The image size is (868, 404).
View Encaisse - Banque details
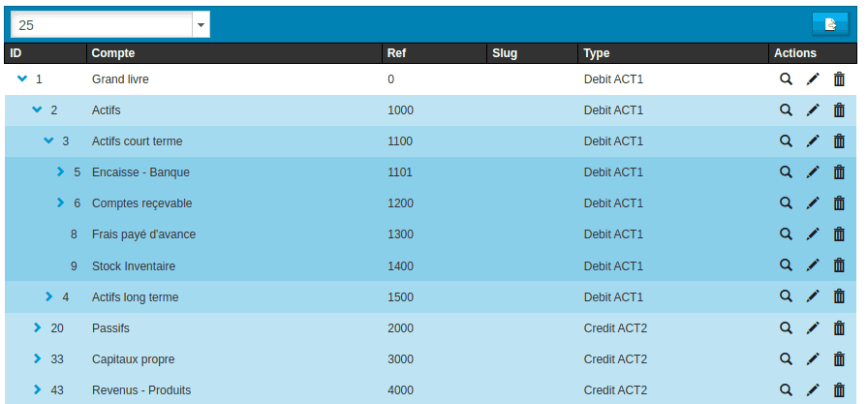[786, 172]
